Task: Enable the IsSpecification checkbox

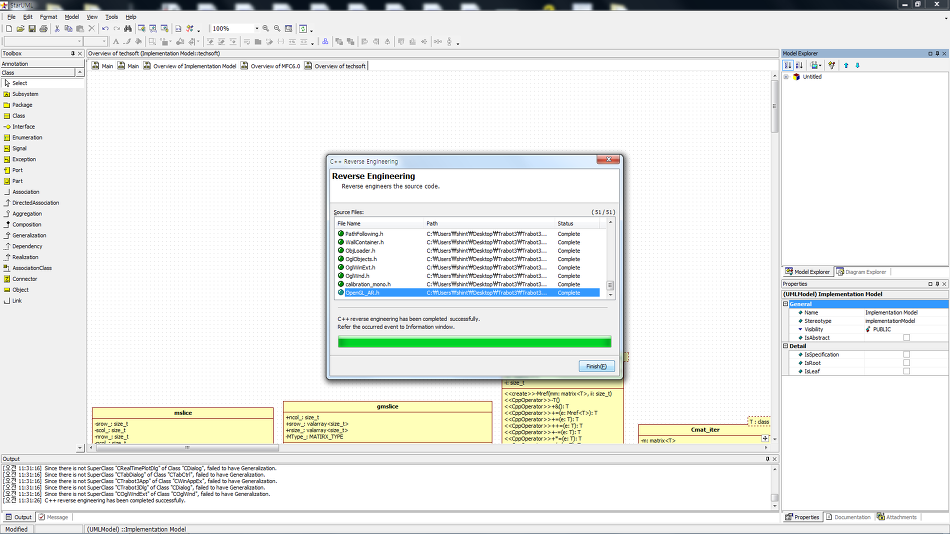Action: click(906, 355)
